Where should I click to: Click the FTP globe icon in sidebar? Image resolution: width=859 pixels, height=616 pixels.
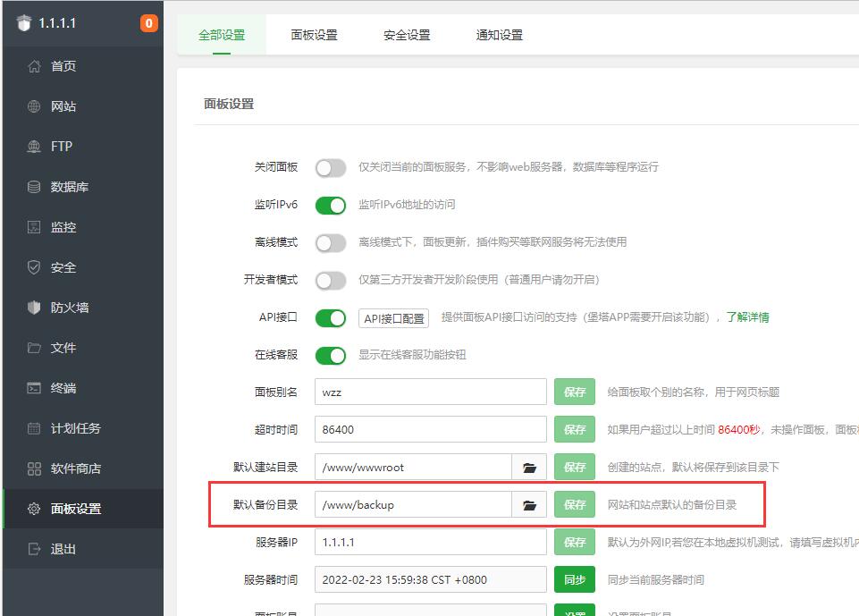pyautogui.click(x=34, y=147)
